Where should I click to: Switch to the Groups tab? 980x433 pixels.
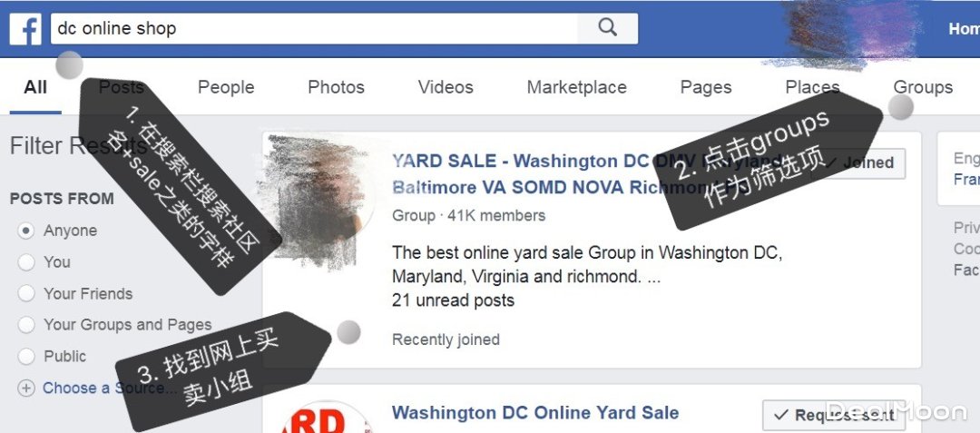click(x=923, y=87)
